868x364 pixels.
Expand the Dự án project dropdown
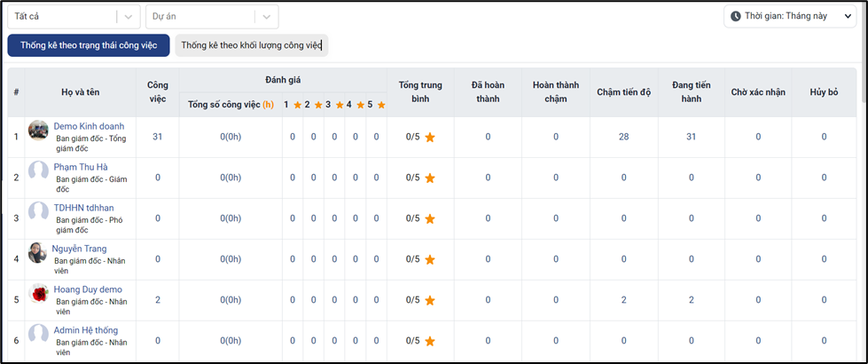click(266, 17)
